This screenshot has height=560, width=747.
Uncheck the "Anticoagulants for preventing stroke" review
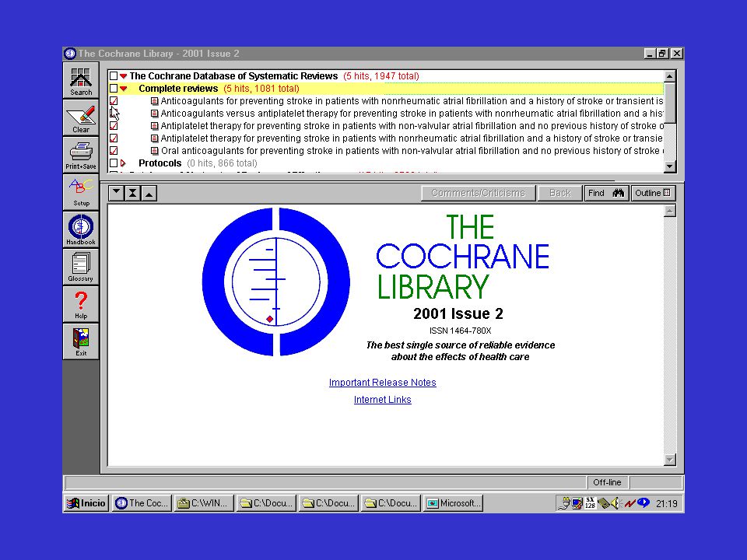tap(114, 101)
